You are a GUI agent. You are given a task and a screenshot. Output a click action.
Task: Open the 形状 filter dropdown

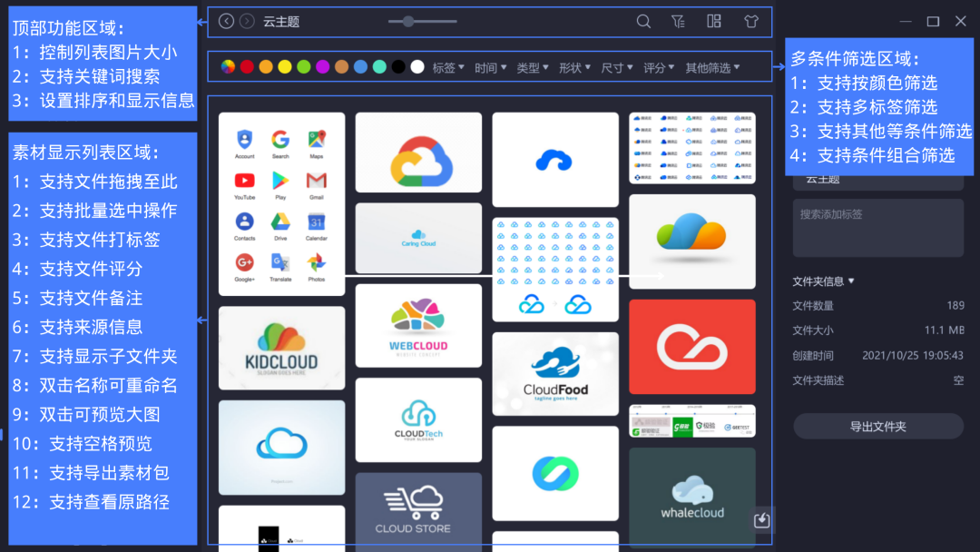(x=575, y=67)
